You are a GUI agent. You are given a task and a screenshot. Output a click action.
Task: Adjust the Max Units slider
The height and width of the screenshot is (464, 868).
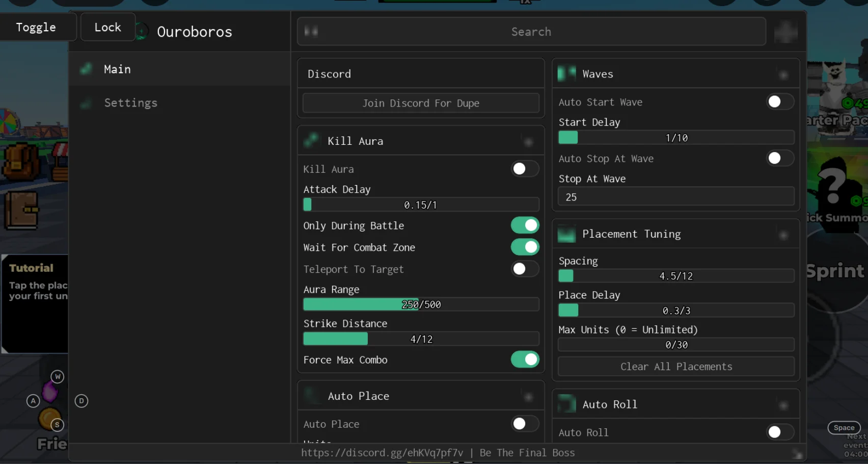point(676,345)
